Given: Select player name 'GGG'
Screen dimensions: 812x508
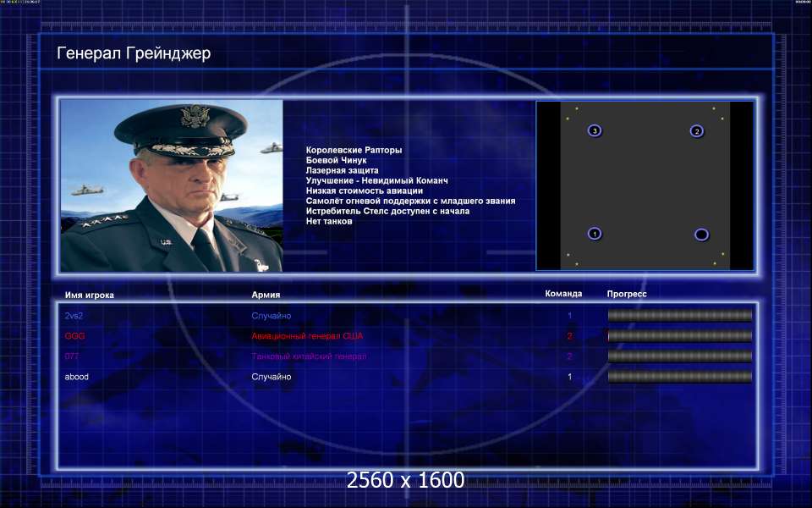Looking at the screenshot, I should 74,336.
